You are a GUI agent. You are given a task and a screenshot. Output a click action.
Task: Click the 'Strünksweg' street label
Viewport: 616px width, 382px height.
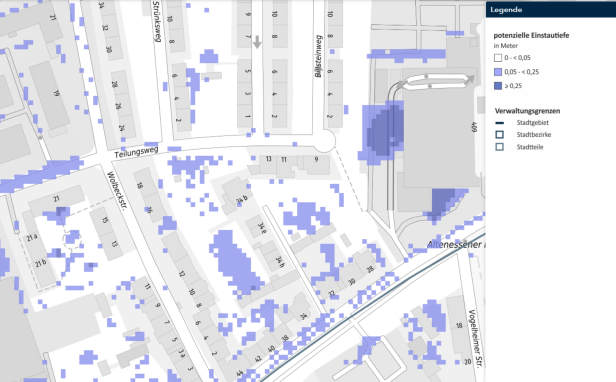[x=156, y=21]
